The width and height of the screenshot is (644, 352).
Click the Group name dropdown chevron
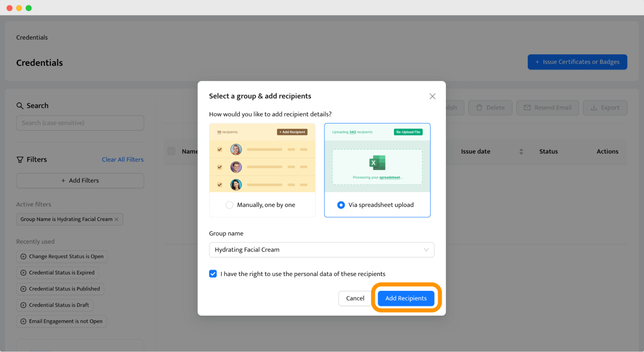[426, 250]
